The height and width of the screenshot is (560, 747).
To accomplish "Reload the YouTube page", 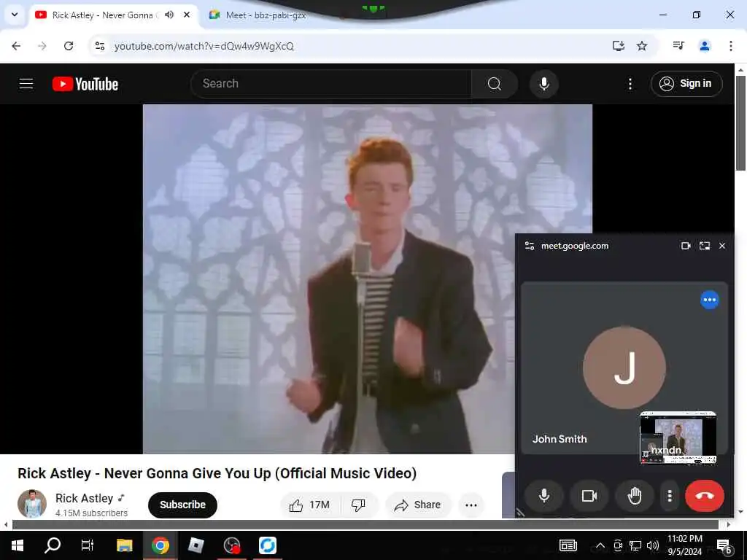I will tap(69, 46).
